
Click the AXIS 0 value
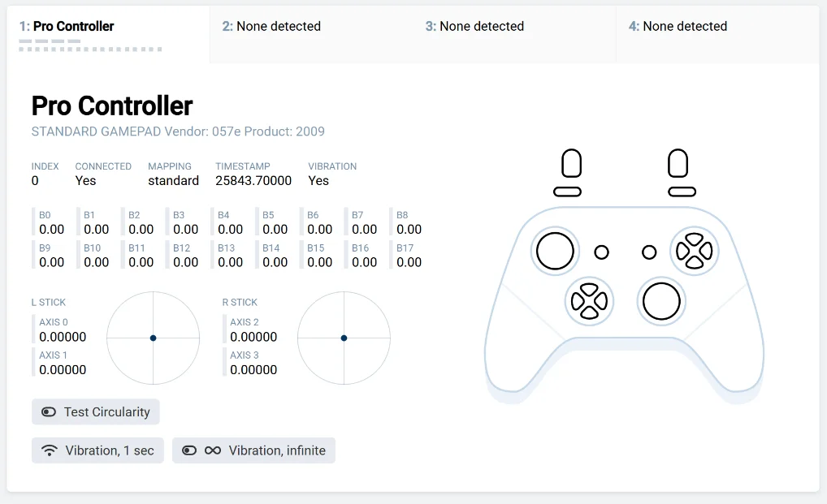tap(63, 337)
